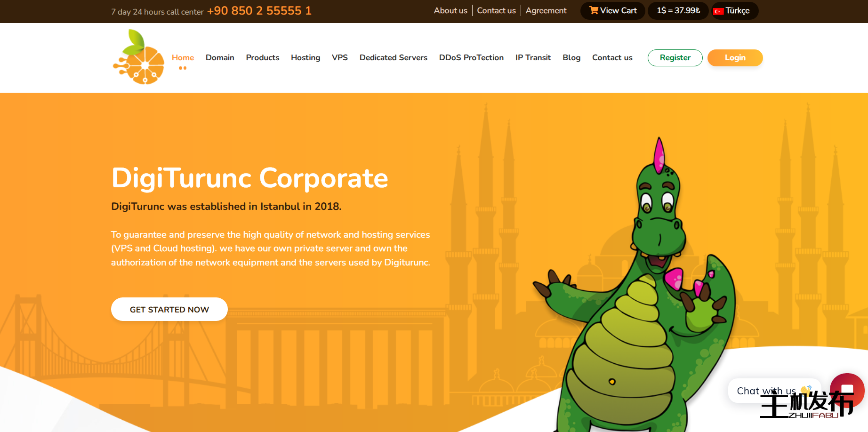The width and height of the screenshot is (868, 432).
Task: Open the IP Transit page
Action: [533, 57]
